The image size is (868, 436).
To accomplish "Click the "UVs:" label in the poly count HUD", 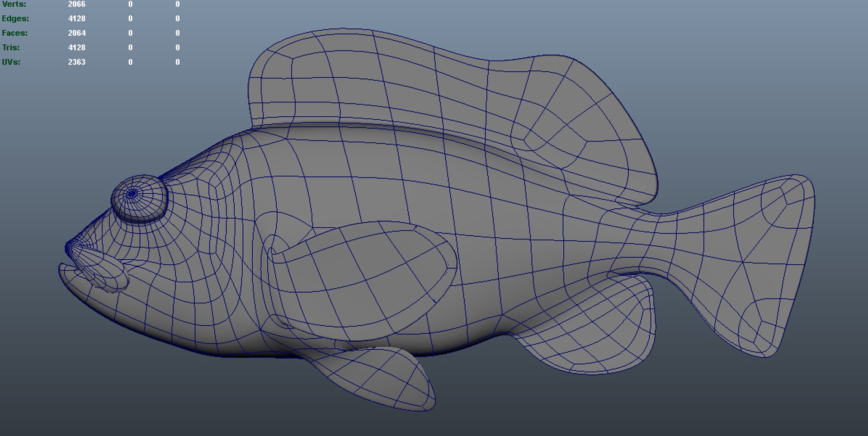I will tap(11, 62).
